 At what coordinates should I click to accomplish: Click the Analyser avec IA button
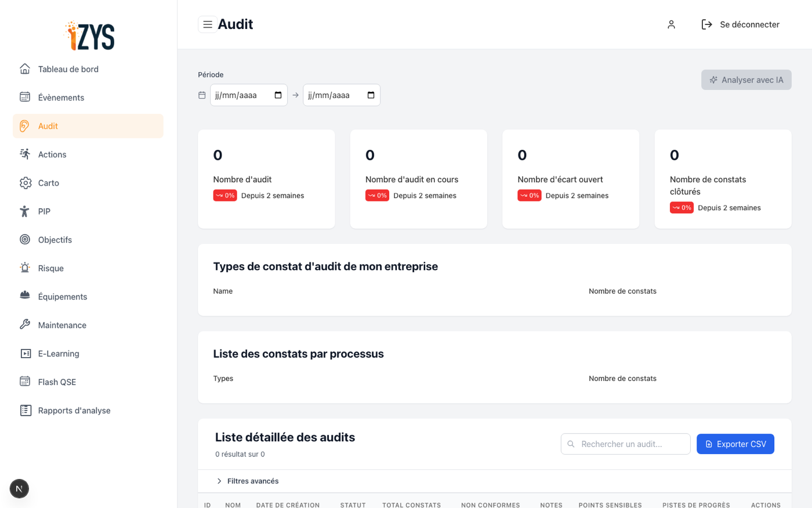[746, 80]
